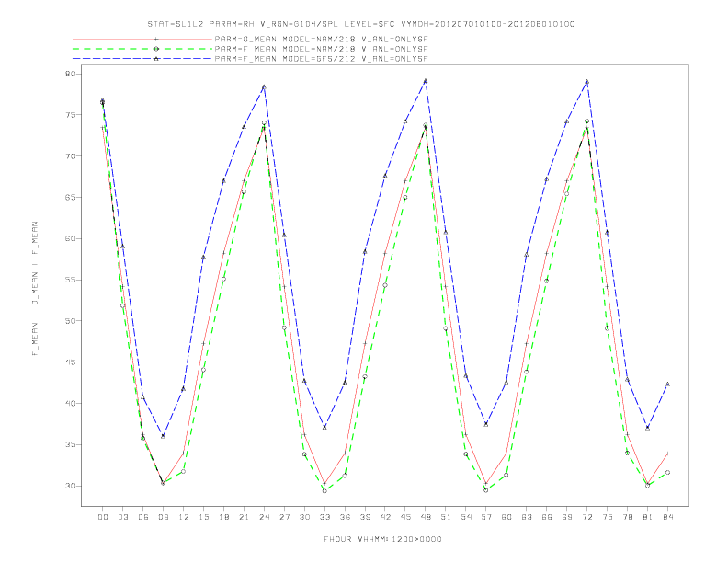The width and height of the screenshot is (728, 563).
Task: Click blue GFS triangle peak at hour 72
Action: coord(586,82)
